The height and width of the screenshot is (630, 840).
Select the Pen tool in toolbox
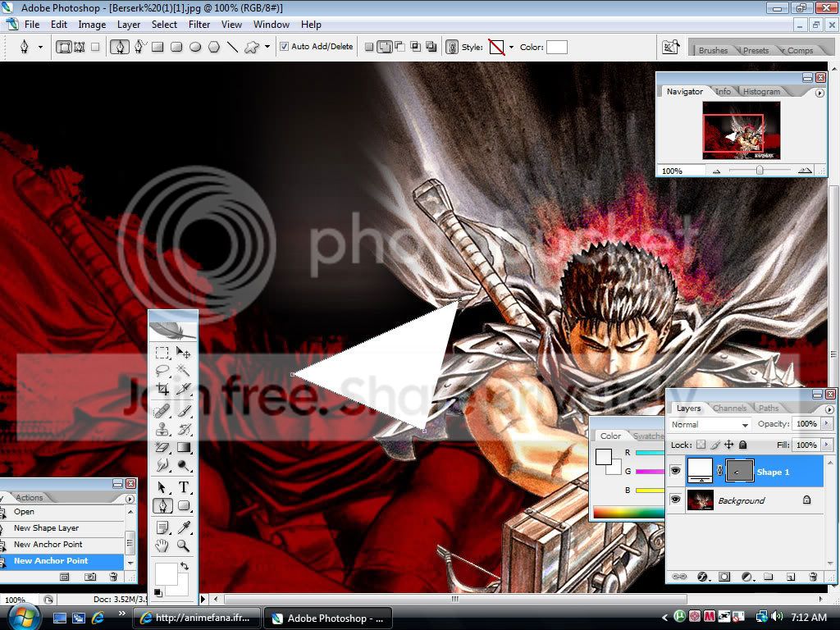[162, 505]
